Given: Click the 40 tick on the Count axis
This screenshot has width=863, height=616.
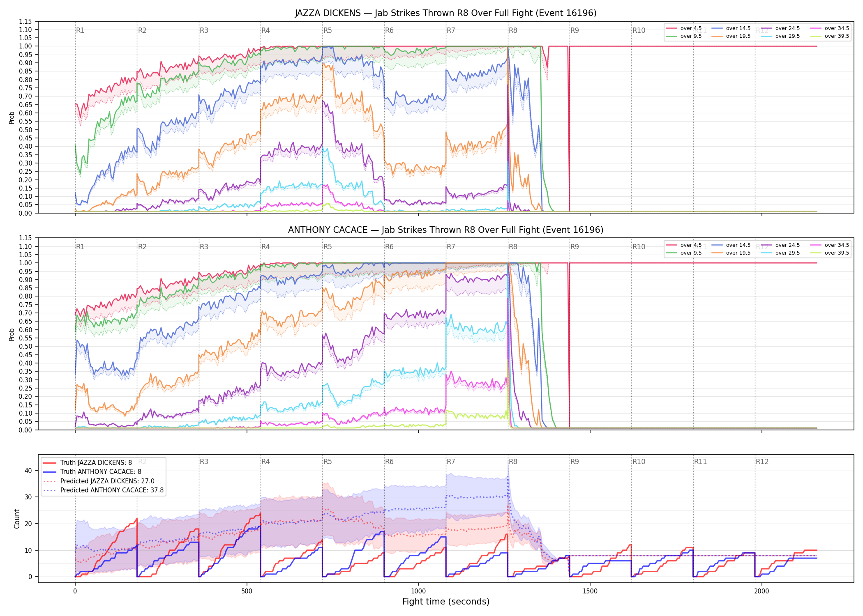Looking at the screenshot, I should 28,471.
